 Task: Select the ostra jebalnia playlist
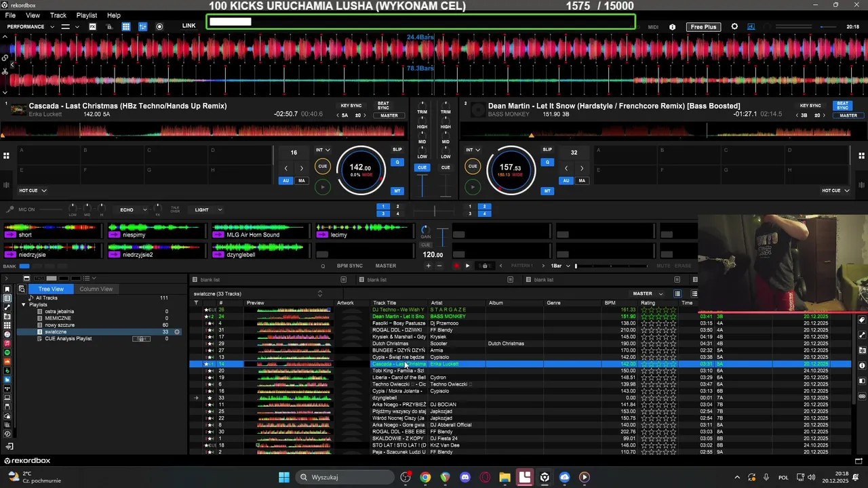tap(59, 311)
